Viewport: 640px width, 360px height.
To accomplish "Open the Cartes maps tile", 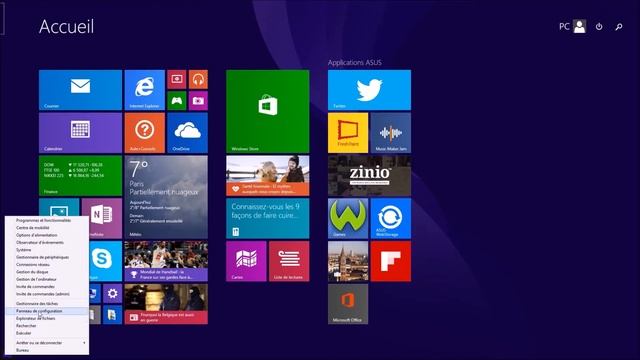I will 246,261.
